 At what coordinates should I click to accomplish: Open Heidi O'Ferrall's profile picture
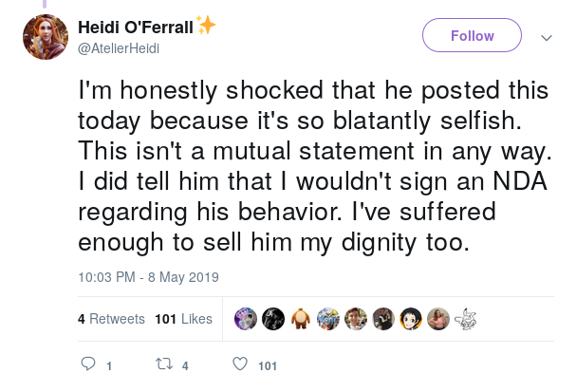click(46, 37)
